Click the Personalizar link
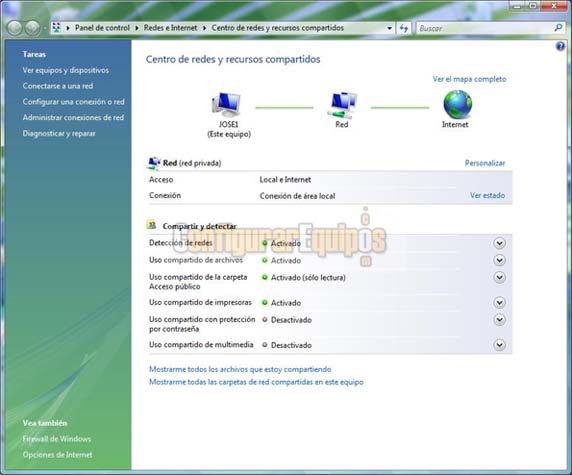This screenshot has height=475, width=572. click(x=485, y=163)
